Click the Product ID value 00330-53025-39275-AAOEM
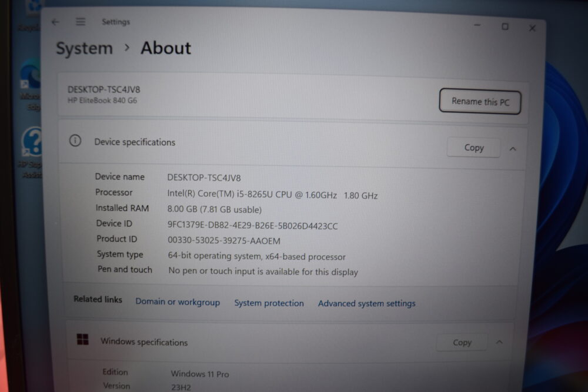This screenshot has width=588, height=392. click(224, 240)
